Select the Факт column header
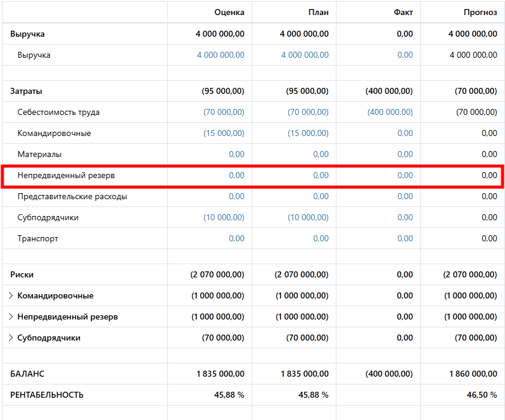The width and height of the screenshot is (505, 420). point(403,12)
